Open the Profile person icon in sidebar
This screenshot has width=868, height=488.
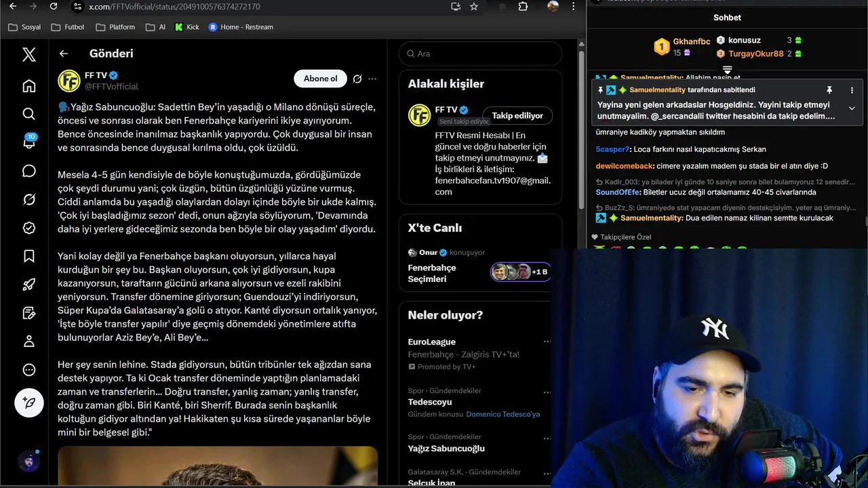point(28,341)
